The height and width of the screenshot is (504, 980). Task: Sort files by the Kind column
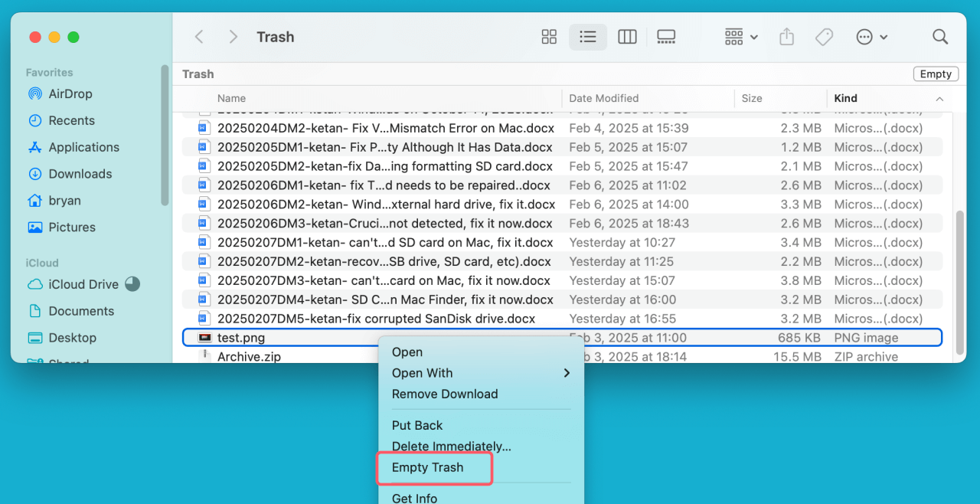click(x=845, y=98)
